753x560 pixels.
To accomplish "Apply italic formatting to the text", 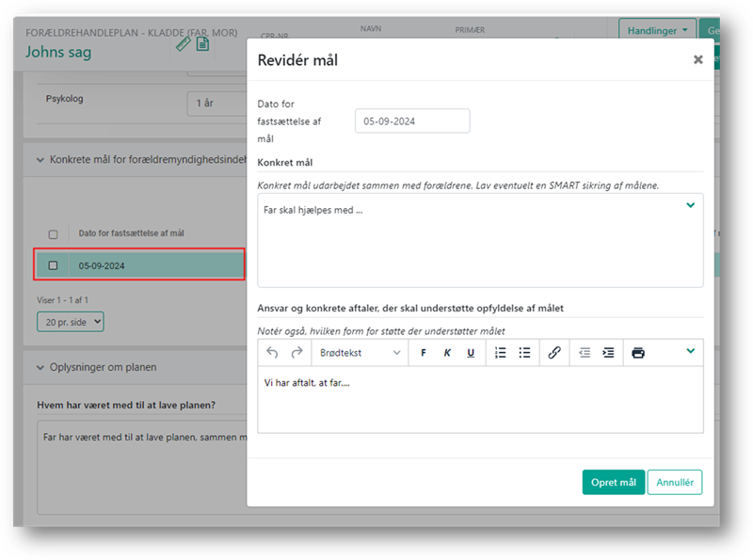I will [448, 352].
